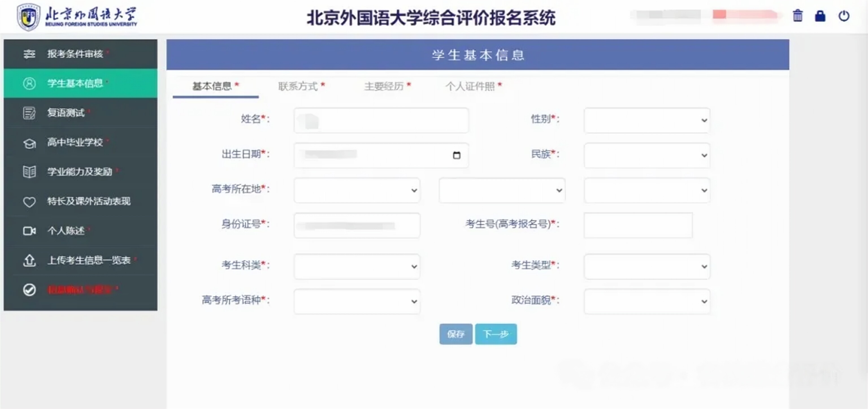Image resolution: width=868 pixels, height=409 pixels.
Task: Open 学业能力及奖励 sidebar section
Action: click(81, 172)
